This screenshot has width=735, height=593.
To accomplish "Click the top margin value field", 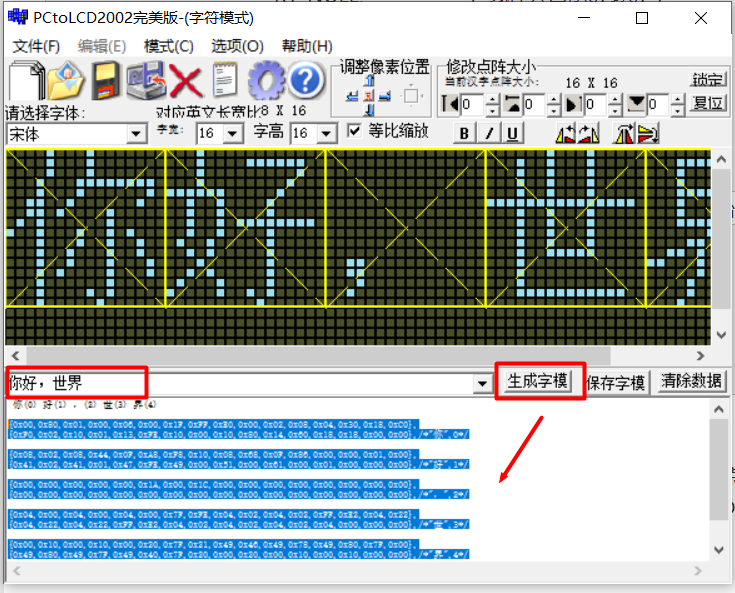I will tap(534, 105).
